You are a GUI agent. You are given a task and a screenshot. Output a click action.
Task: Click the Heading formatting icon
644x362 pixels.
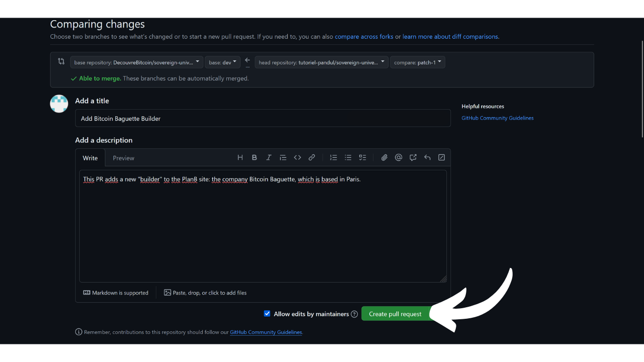(x=240, y=157)
